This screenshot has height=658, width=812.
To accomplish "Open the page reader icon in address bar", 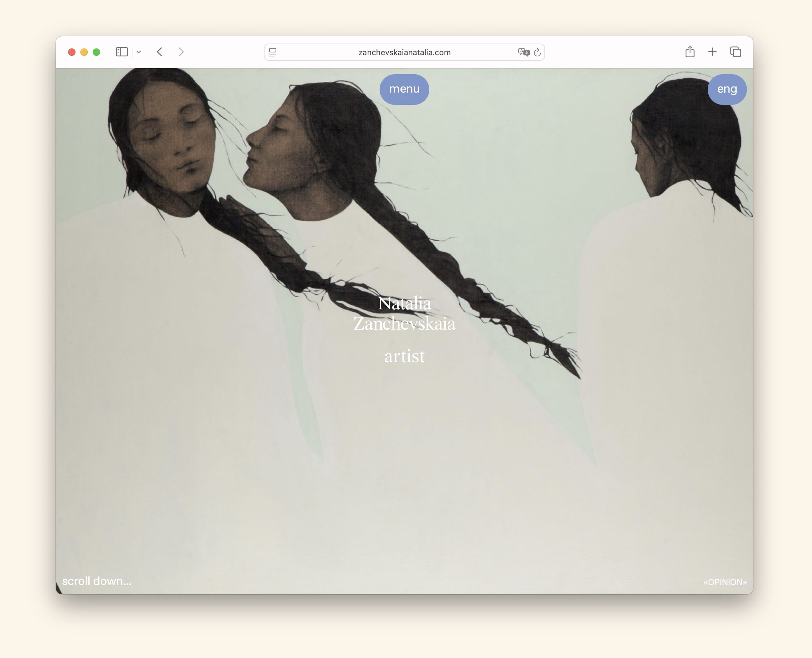I will pos(273,52).
